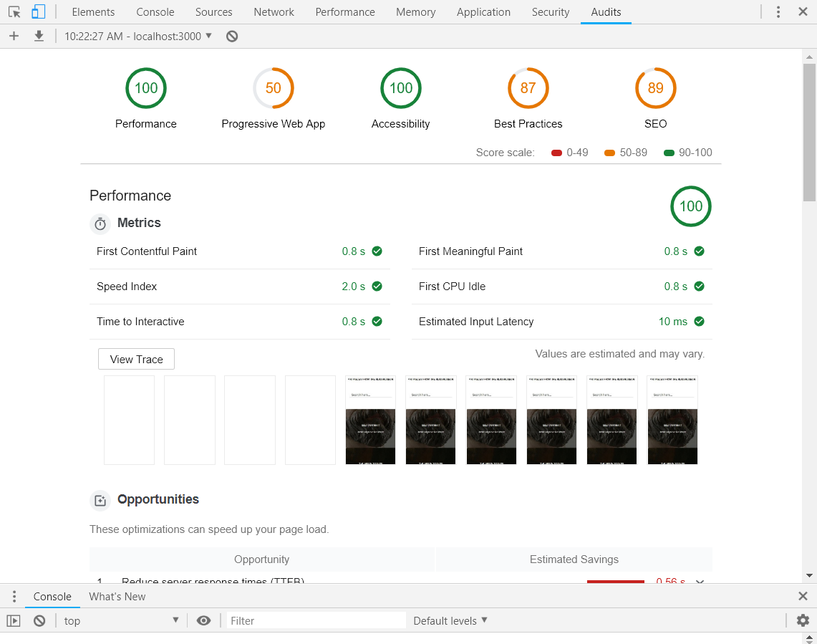Close the DevTools panel
This screenshot has width=817, height=644.
click(803, 12)
